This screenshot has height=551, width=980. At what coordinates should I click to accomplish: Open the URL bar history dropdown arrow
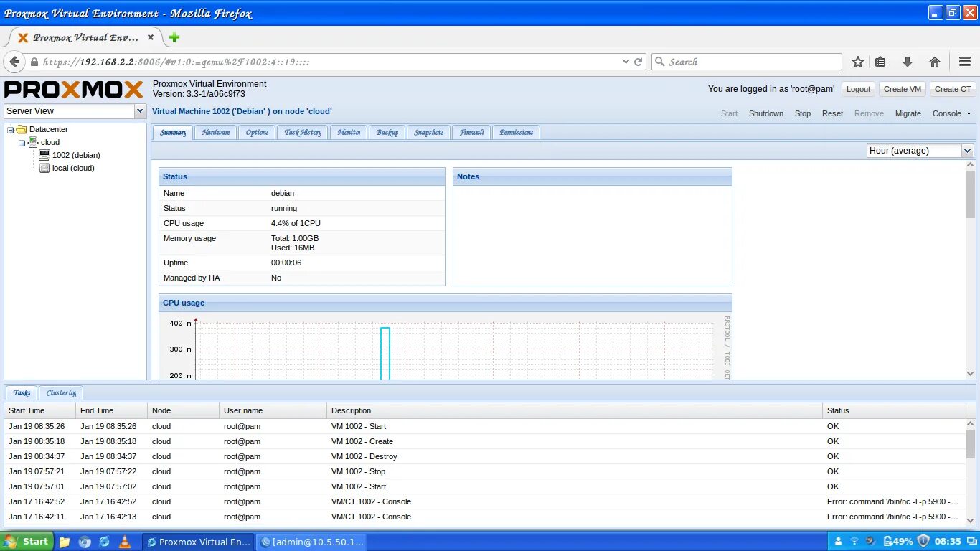[626, 62]
